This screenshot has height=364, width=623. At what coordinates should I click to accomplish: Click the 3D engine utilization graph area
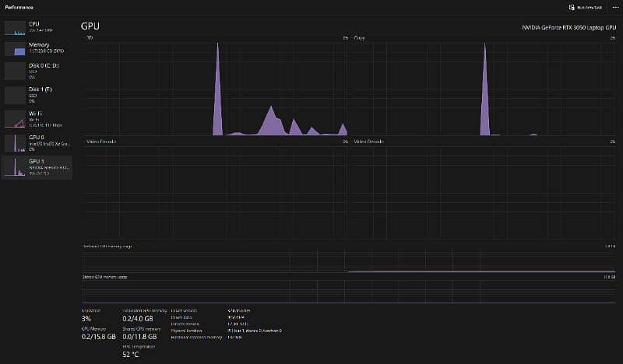(x=215, y=88)
